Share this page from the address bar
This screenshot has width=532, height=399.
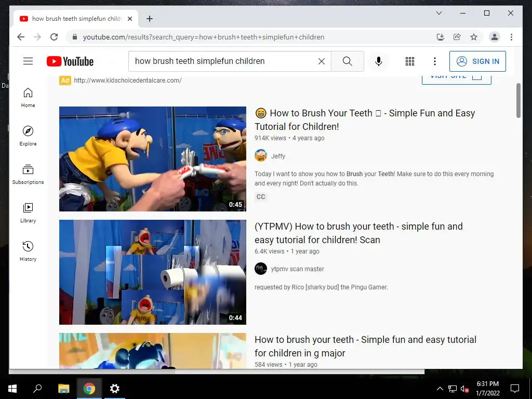pos(457,37)
